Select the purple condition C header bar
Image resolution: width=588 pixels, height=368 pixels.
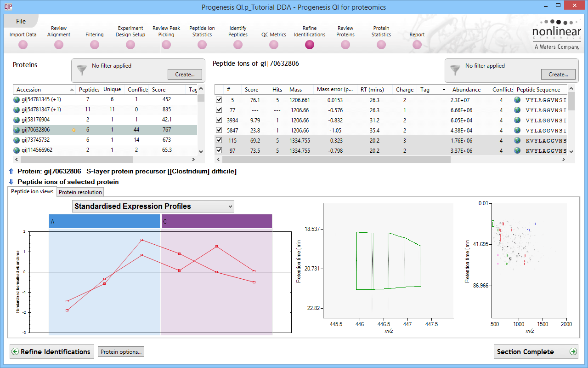click(216, 221)
